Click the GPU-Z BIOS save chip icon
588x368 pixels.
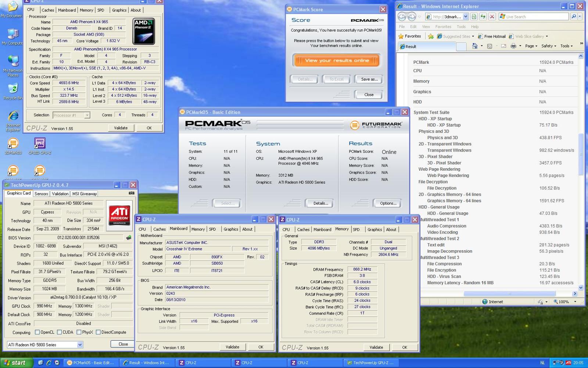(129, 238)
